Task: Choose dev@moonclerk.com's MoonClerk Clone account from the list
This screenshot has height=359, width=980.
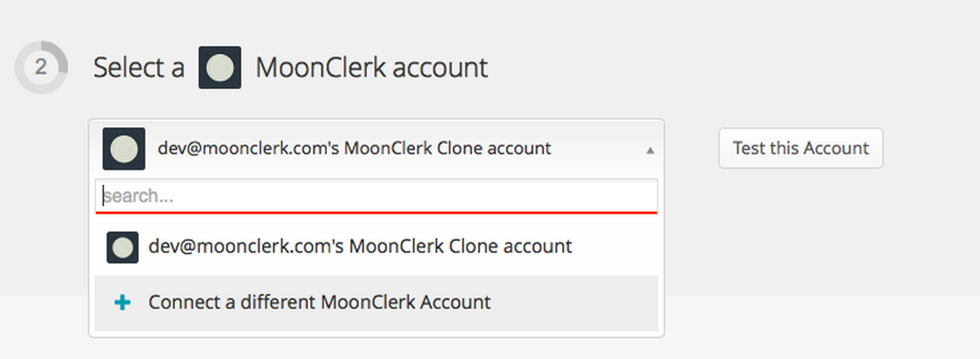Action: 376,247
